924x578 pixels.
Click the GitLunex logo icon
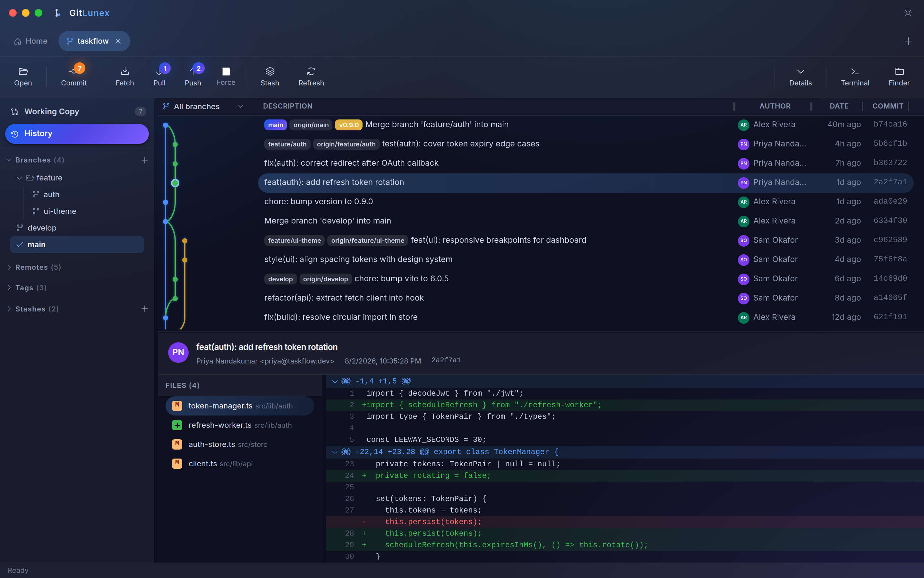[x=57, y=13]
